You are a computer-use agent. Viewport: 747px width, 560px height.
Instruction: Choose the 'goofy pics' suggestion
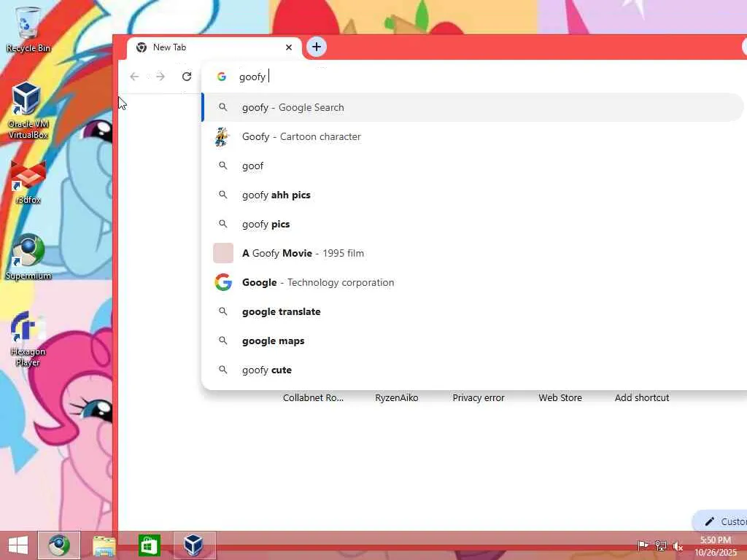(473, 225)
